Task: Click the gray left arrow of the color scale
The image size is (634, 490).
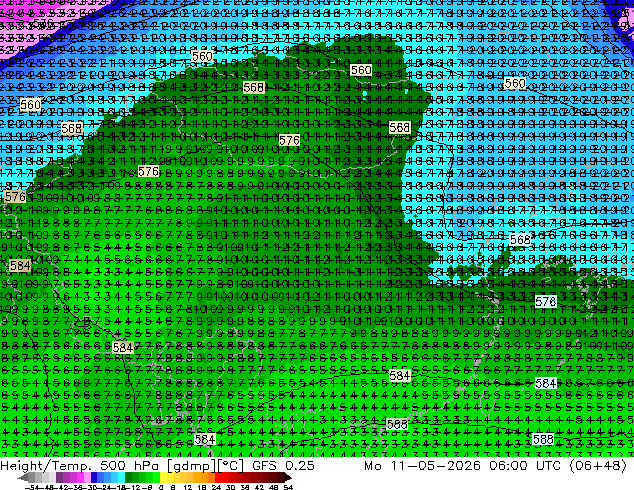Action: pos(23,478)
